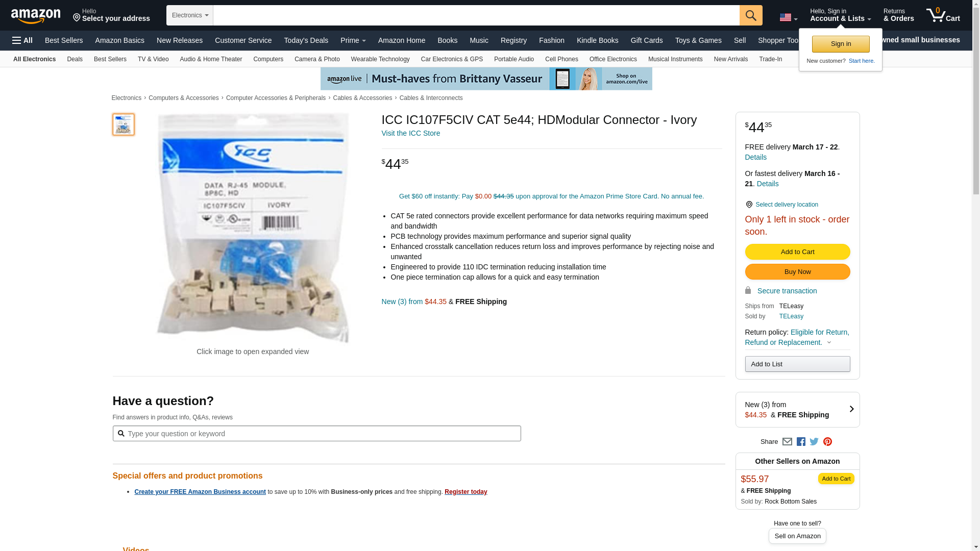Image resolution: width=980 pixels, height=551 pixels.
Task: Select the Computers electronics subcategory
Action: click(x=268, y=59)
